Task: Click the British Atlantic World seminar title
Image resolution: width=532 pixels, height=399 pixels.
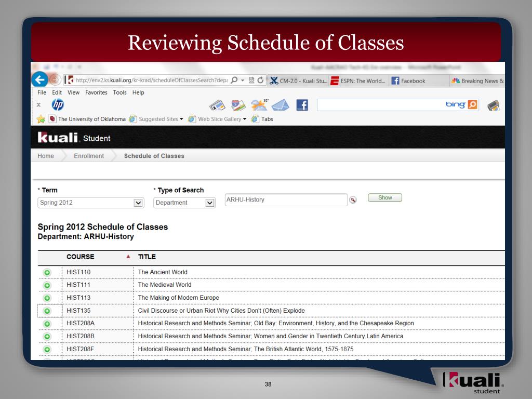Action: click(246, 349)
